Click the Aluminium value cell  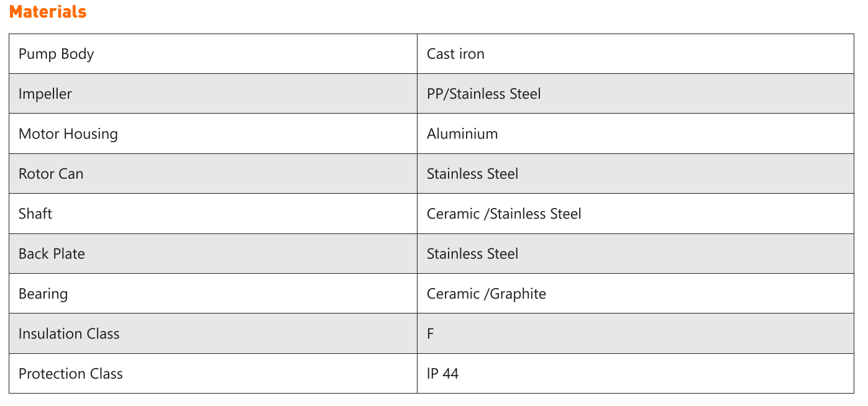click(x=635, y=133)
